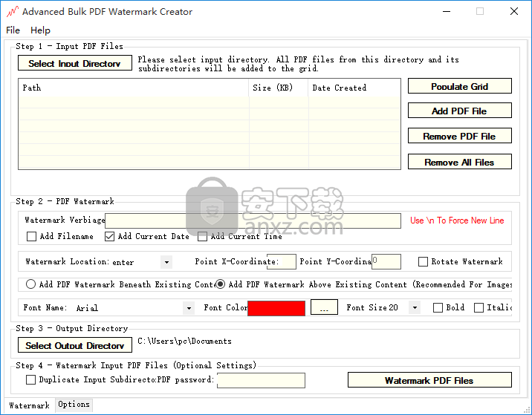The image size is (532, 415).
Task: Enable the Add Filename checkbox
Action: [31, 236]
